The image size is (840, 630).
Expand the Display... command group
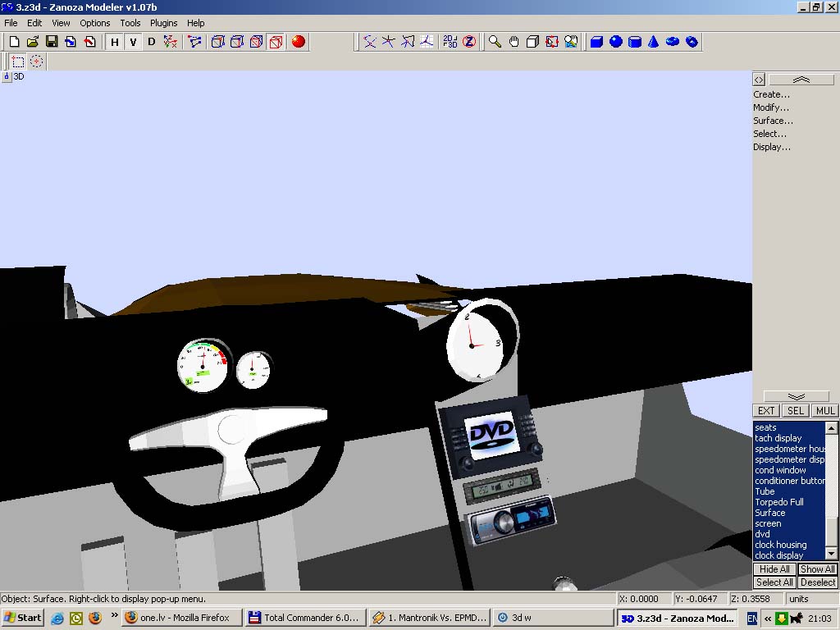pos(772,147)
